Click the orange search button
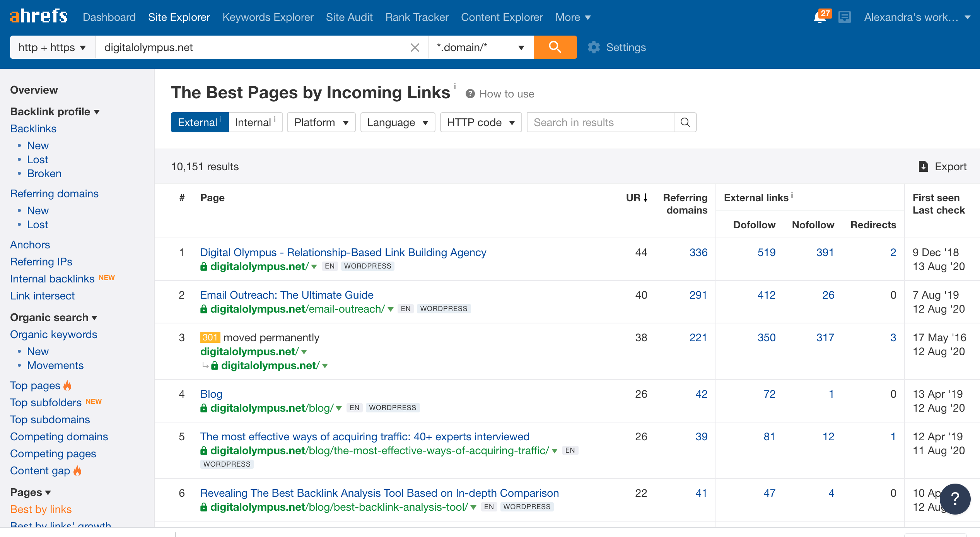 pyautogui.click(x=555, y=47)
